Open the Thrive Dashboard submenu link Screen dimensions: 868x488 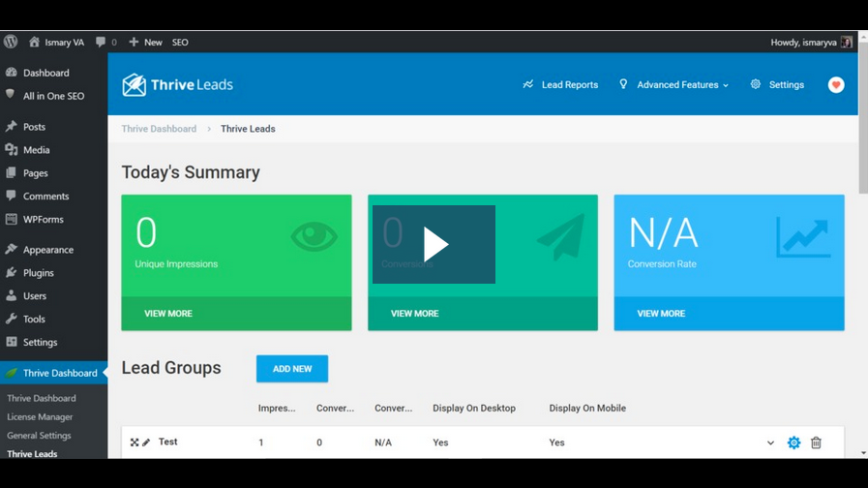[42, 398]
